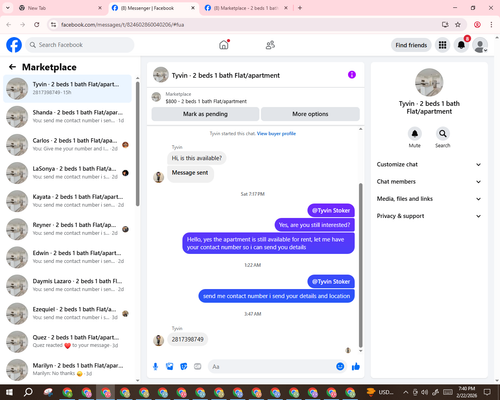The image size is (500, 400).
Task: Open the emoji picker in message box
Action: coord(340,366)
